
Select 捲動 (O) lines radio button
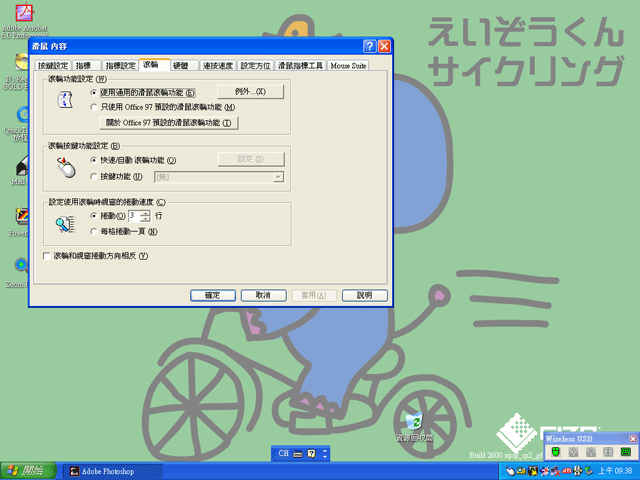(93, 216)
